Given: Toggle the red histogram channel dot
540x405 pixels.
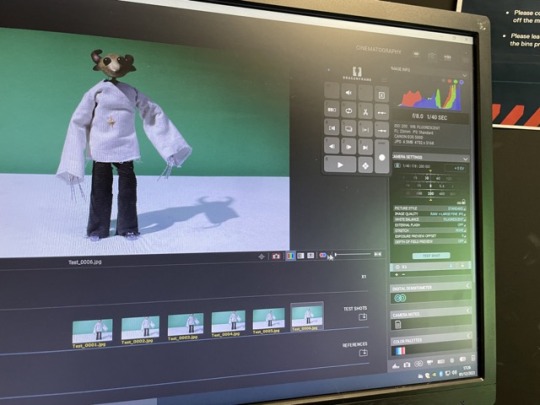Looking at the screenshot, I should (x=449, y=81).
